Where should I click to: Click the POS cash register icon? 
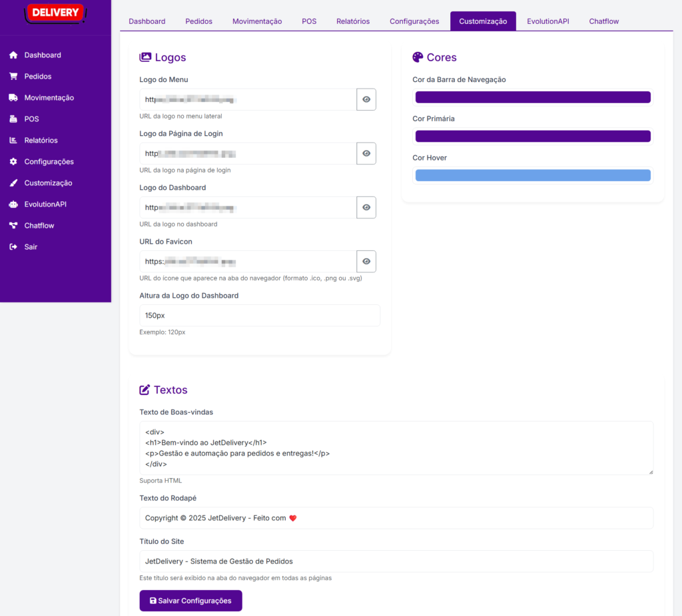[x=13, y=119]
